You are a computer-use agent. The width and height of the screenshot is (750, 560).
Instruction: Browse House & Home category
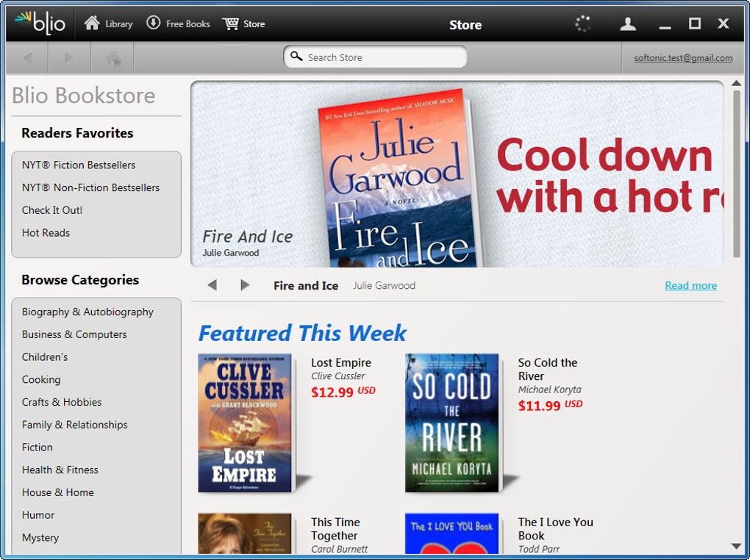point(58,492)
